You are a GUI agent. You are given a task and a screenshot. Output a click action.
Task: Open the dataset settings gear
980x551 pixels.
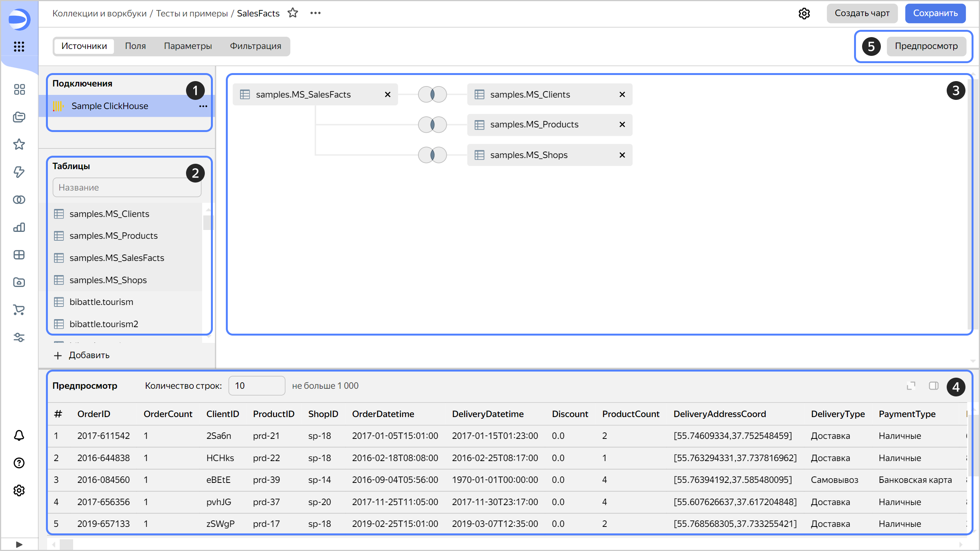coord(804,13)
